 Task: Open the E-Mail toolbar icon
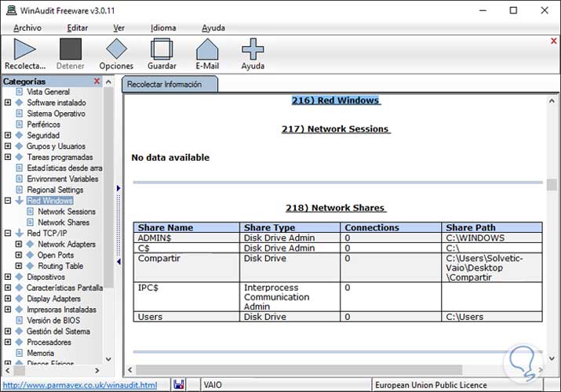[207, 49]
